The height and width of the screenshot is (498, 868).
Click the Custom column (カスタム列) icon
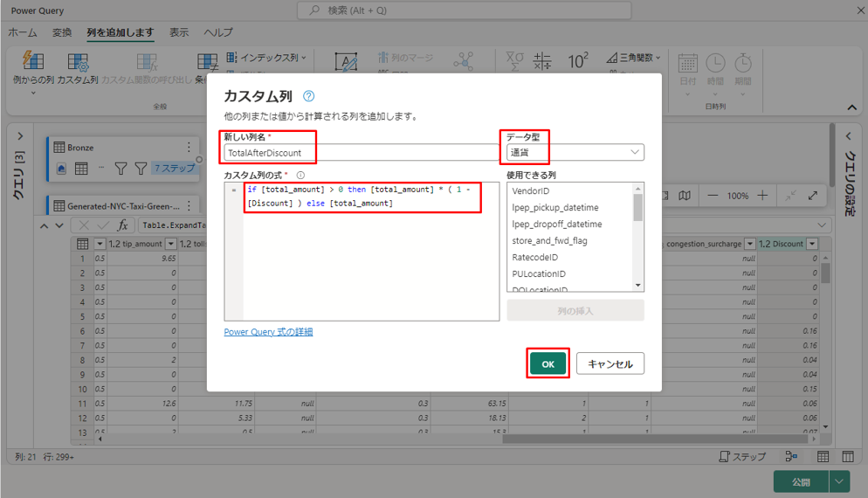pos(78,63)
